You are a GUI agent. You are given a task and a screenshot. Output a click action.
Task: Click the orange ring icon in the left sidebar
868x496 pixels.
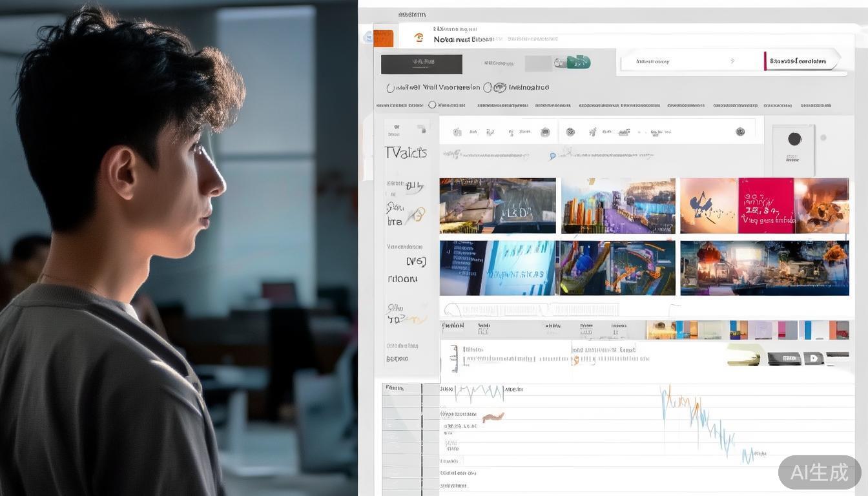coord(417,214)
